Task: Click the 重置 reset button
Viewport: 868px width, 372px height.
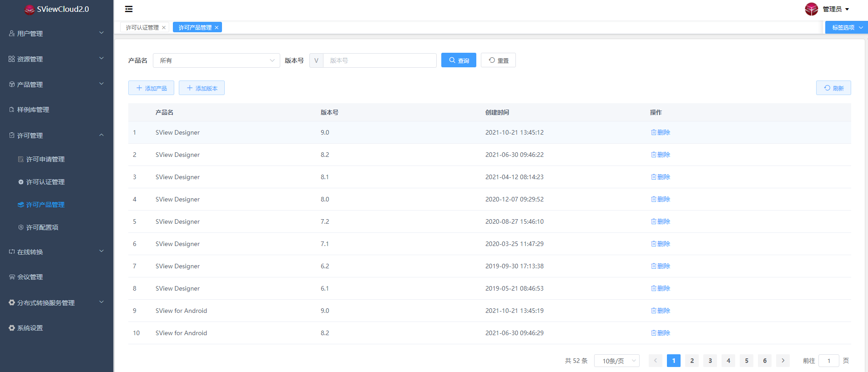Action: click(x=498, y=60)
